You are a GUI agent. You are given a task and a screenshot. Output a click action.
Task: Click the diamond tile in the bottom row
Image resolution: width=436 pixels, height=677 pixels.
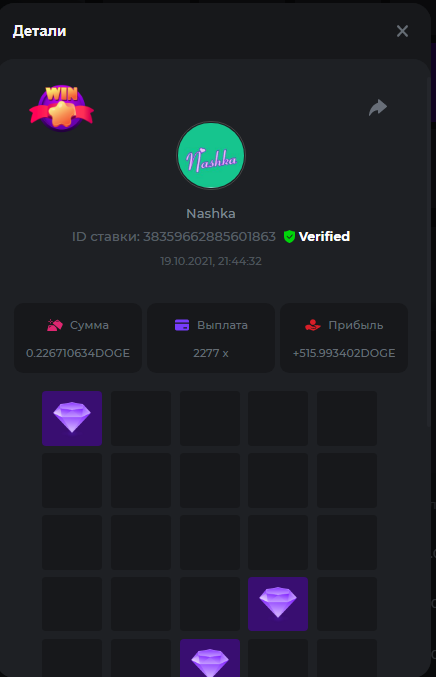(x=210, y=658)
